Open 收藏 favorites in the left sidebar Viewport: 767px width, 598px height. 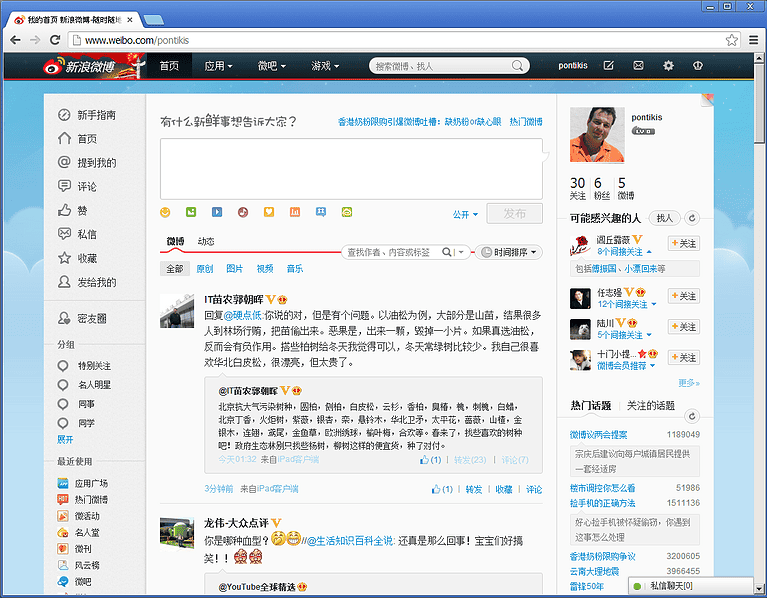coord(87,258)
